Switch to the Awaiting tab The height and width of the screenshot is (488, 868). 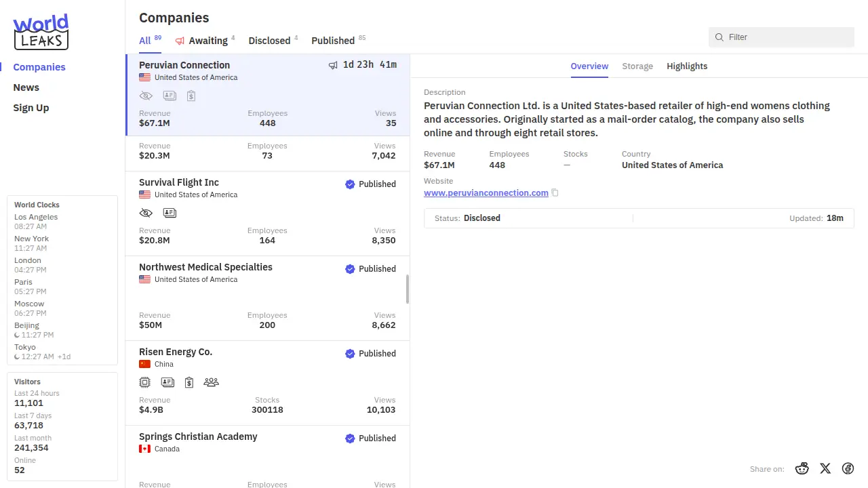204,41
